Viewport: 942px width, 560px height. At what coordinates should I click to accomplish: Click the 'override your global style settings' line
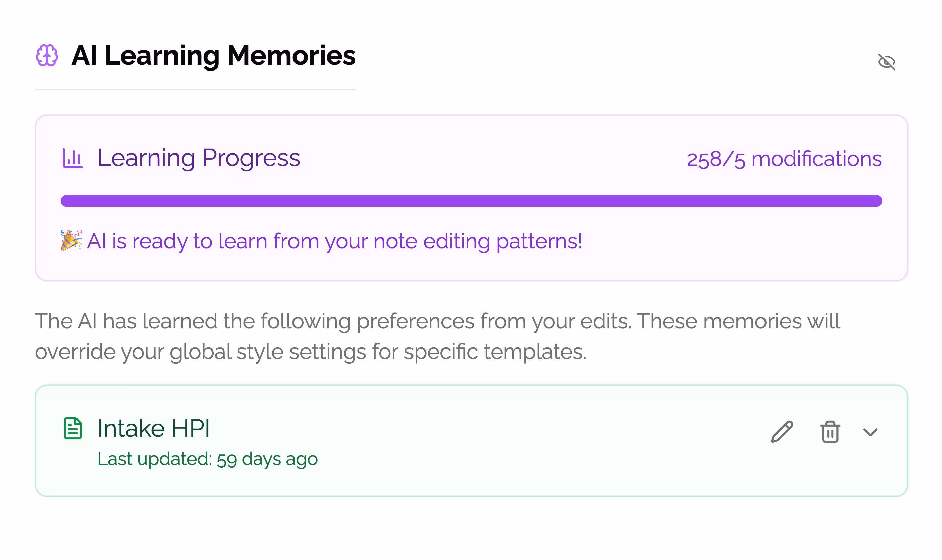pyautogui.click(x=311, y=352)
